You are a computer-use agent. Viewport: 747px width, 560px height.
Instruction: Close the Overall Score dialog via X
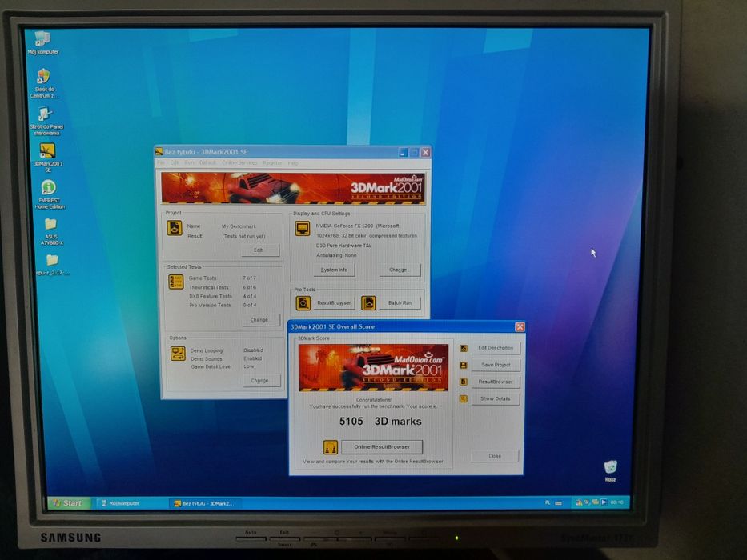point(520,326)
